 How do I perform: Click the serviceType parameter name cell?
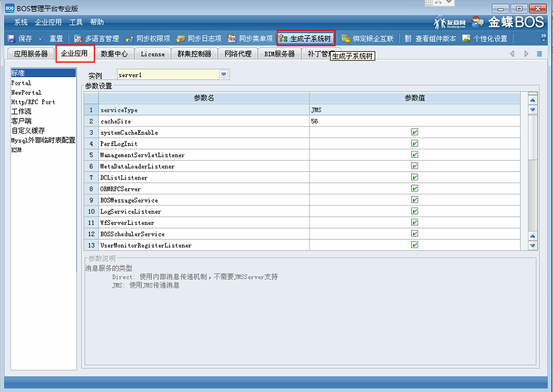point(204,109)
